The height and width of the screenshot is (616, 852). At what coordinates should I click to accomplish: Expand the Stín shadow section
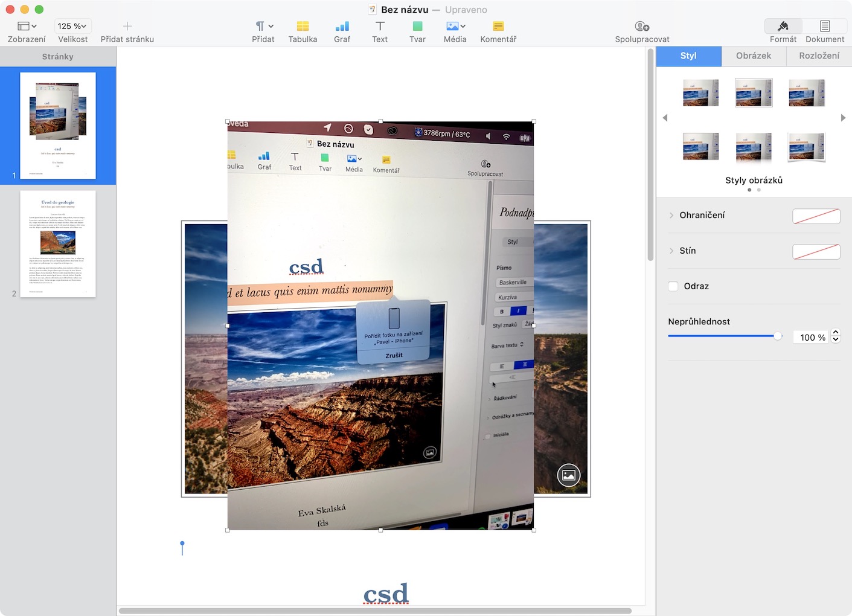(671, 251)
